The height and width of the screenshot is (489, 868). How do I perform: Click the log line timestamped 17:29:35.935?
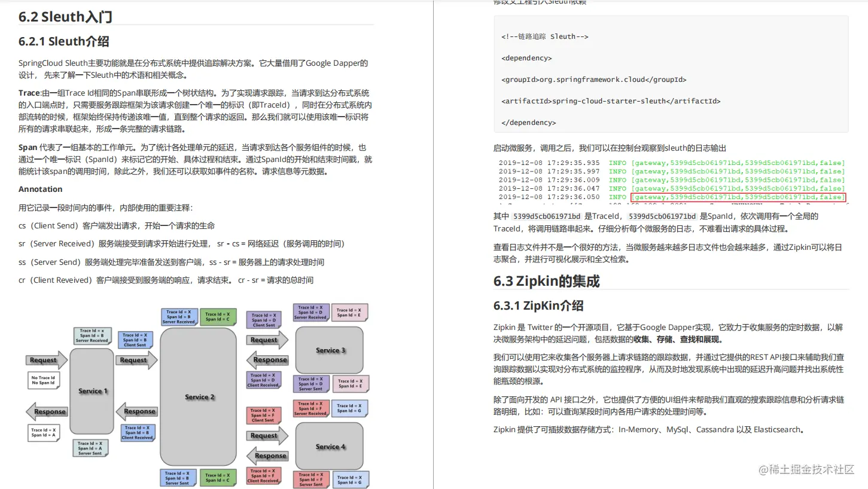click(x=672, y=163)
